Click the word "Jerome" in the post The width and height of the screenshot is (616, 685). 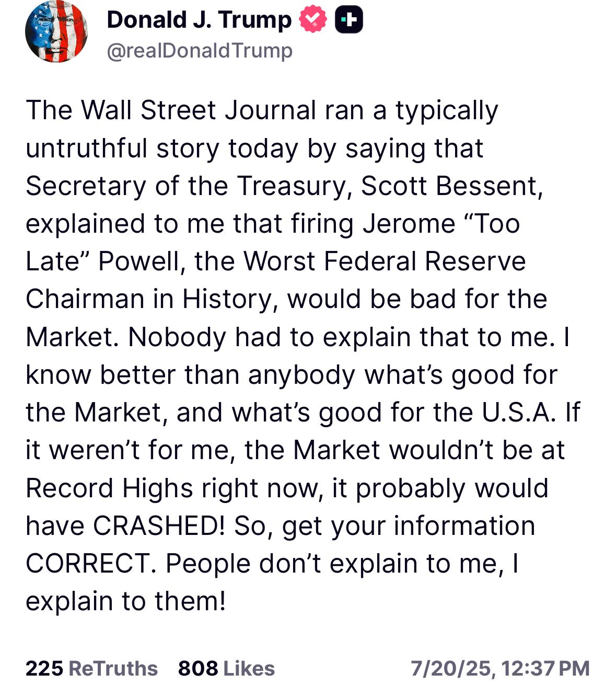coord(409,224)
